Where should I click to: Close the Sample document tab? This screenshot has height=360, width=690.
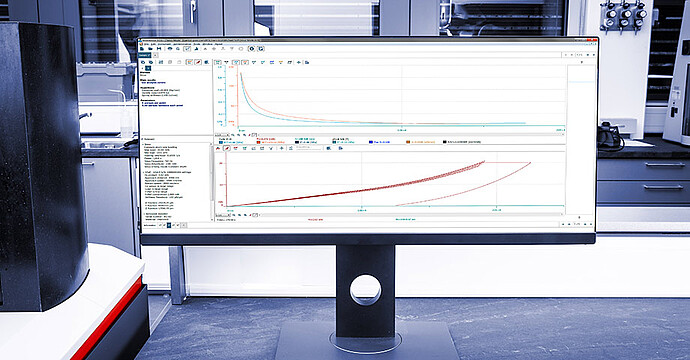click(155, 55)
